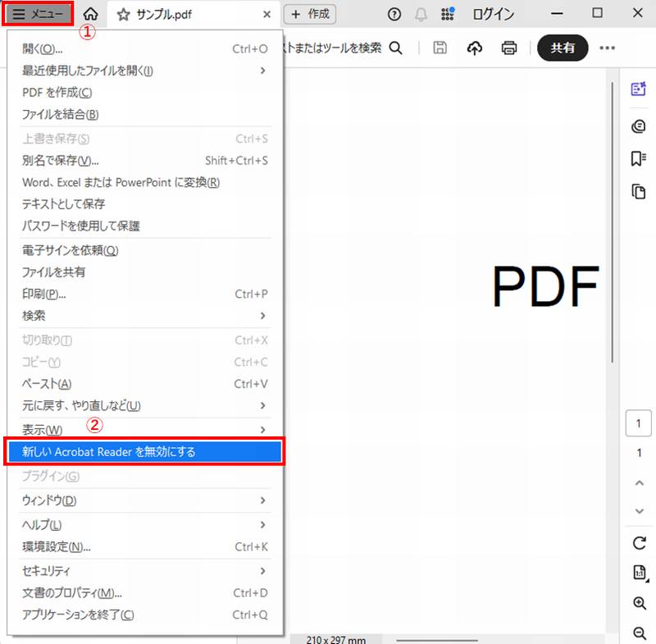Select アプリケーションを終了(C) menu item
Viewport: 656px width, 644px height.
145,614
